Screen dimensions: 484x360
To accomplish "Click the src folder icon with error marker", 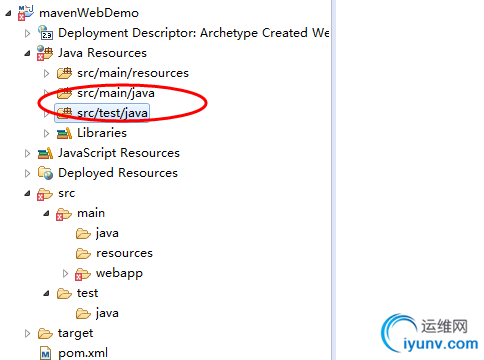I will point(45,194).
